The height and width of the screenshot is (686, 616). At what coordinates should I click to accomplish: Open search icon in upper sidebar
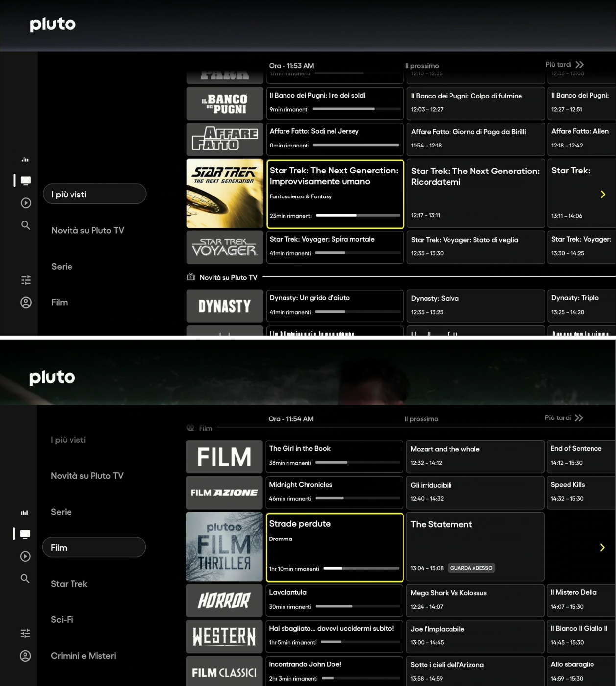point(25,225)
